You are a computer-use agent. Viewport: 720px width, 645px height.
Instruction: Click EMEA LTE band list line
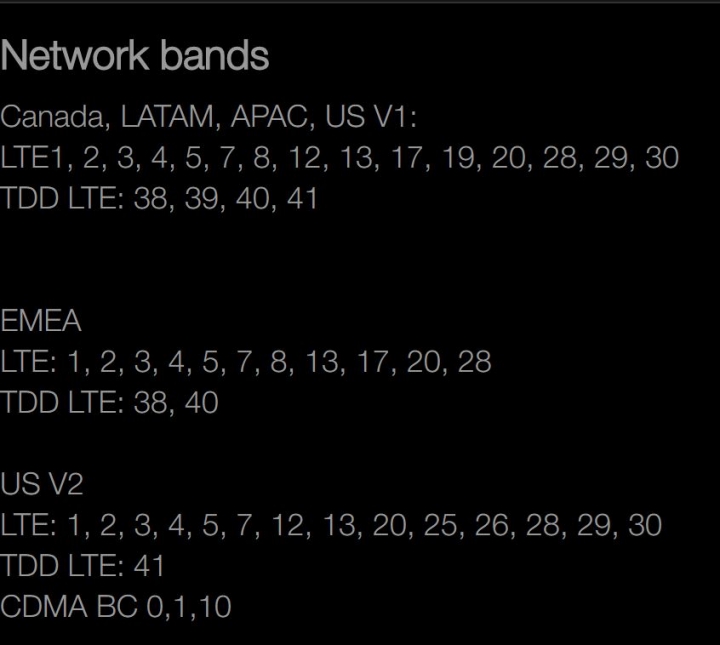pos(246,362)
